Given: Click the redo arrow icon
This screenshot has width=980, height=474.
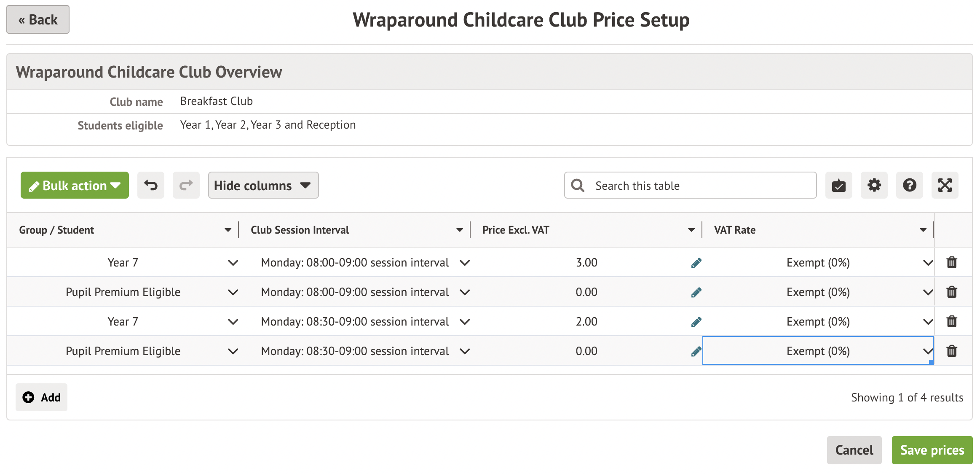Looking at the screenshot, I should click(186, 185).
